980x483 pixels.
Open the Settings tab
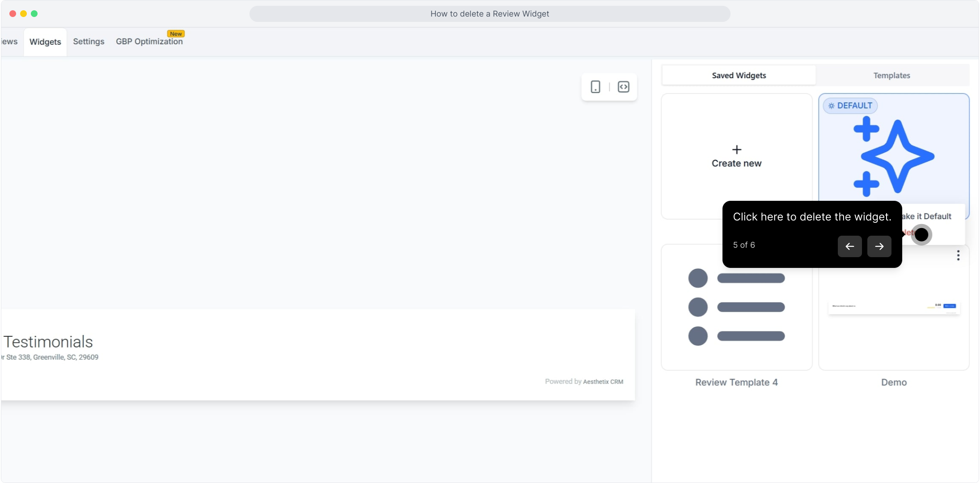(89, 42)
